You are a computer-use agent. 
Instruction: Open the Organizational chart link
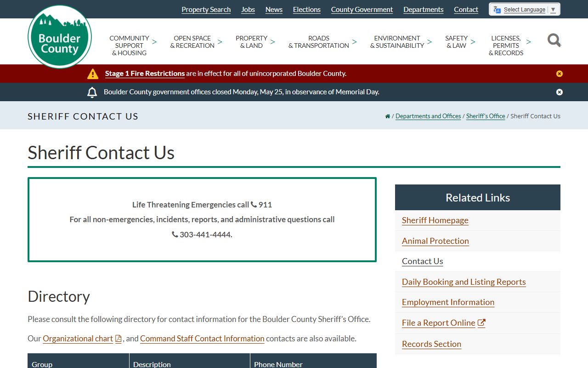point(78,339)
